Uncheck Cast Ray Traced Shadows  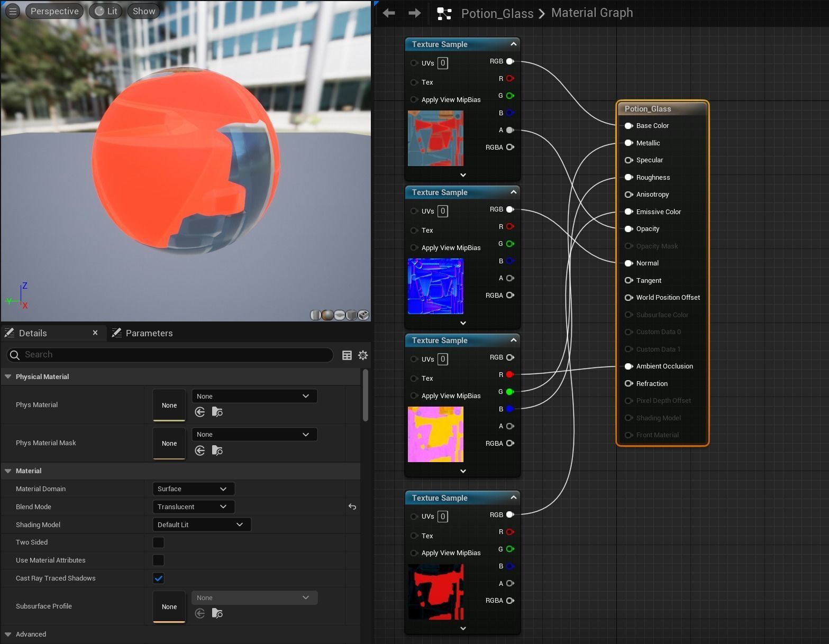coord(158,578)
